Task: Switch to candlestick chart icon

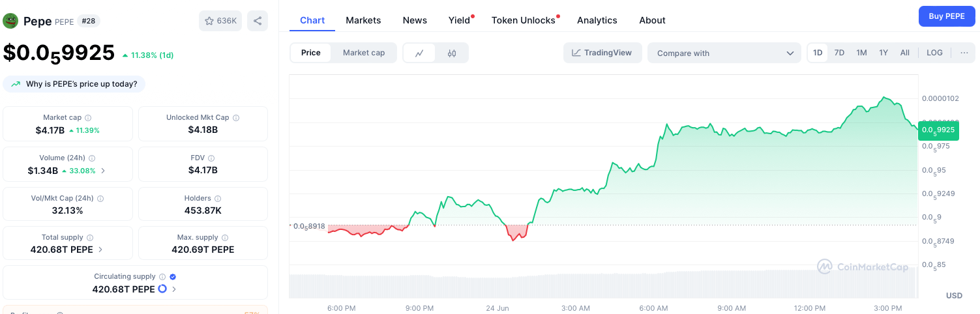Action: (452, 53)
